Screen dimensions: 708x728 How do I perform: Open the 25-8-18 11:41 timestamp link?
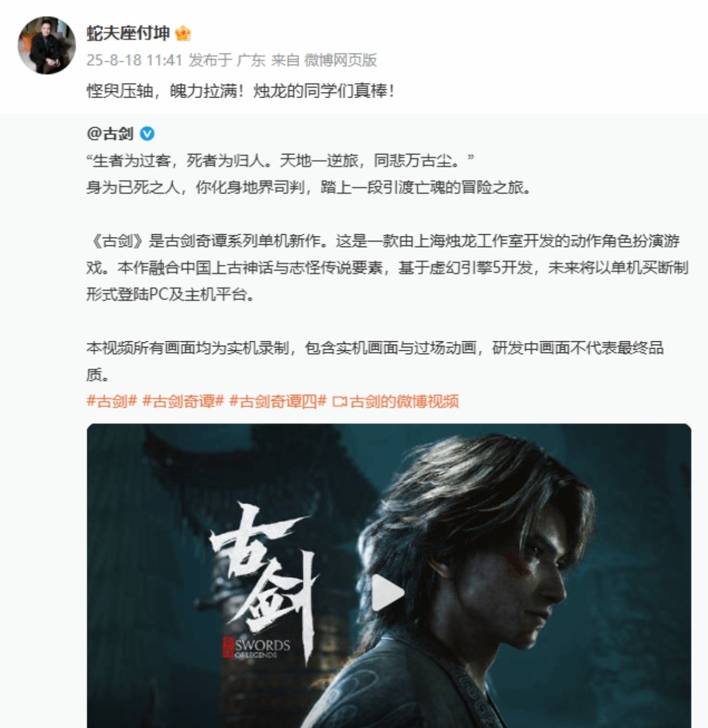[134, 60]
